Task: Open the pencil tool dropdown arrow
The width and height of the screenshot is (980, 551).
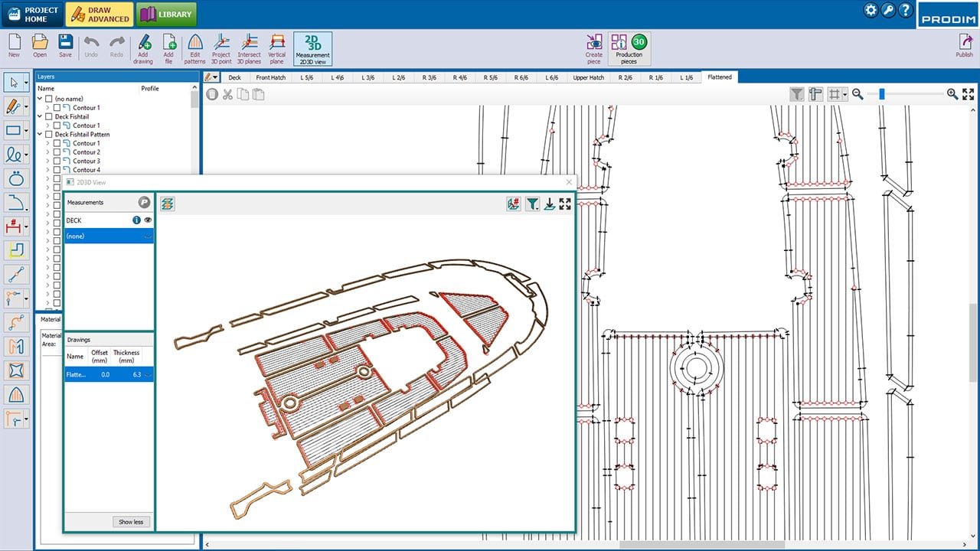Action: click(26, 106)
